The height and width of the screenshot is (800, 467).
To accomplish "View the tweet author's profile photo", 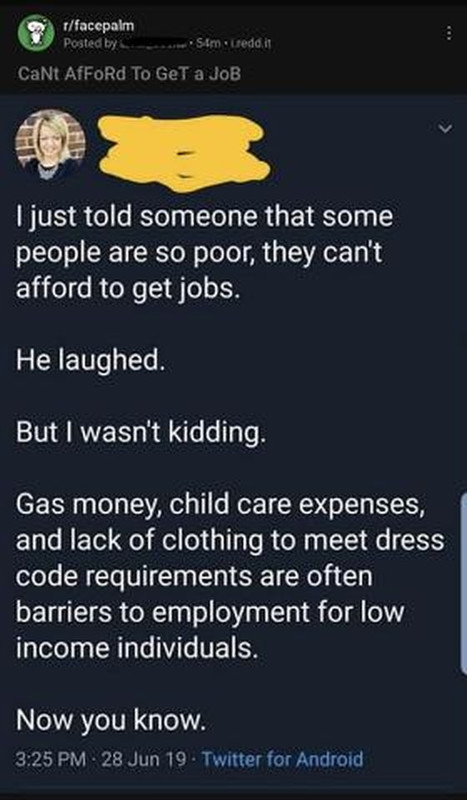I will [51, 144].
